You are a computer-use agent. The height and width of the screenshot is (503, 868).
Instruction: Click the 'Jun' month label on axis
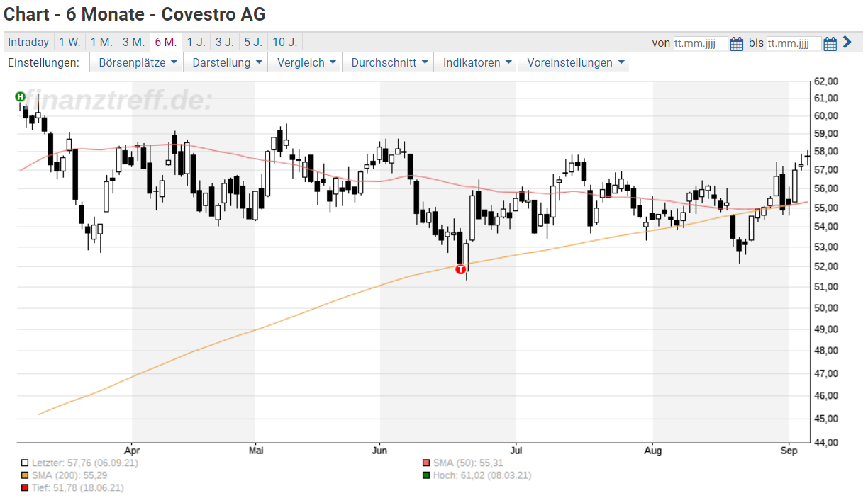[x=380, y=449]
